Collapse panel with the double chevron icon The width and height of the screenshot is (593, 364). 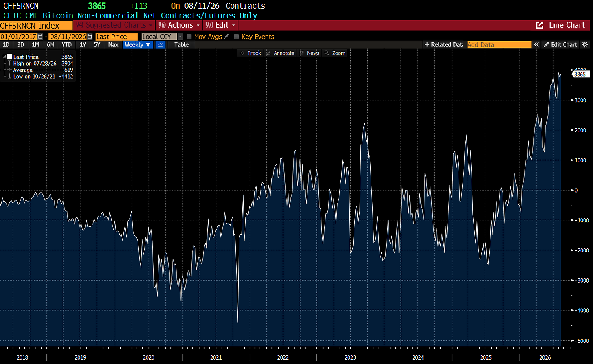pyautogui.click(x=536, y=45)
